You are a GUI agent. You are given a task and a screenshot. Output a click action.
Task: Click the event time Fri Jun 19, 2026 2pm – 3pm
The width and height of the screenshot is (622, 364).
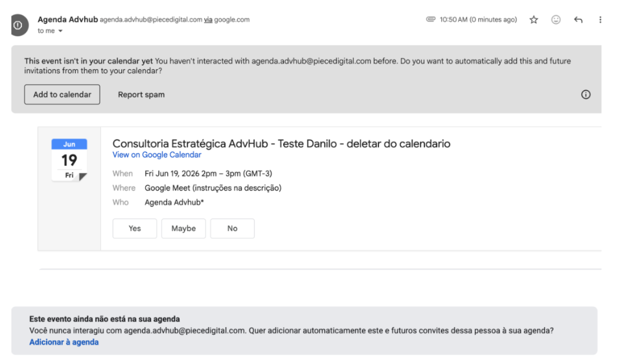pyautogui.click(x=208, y=174)
